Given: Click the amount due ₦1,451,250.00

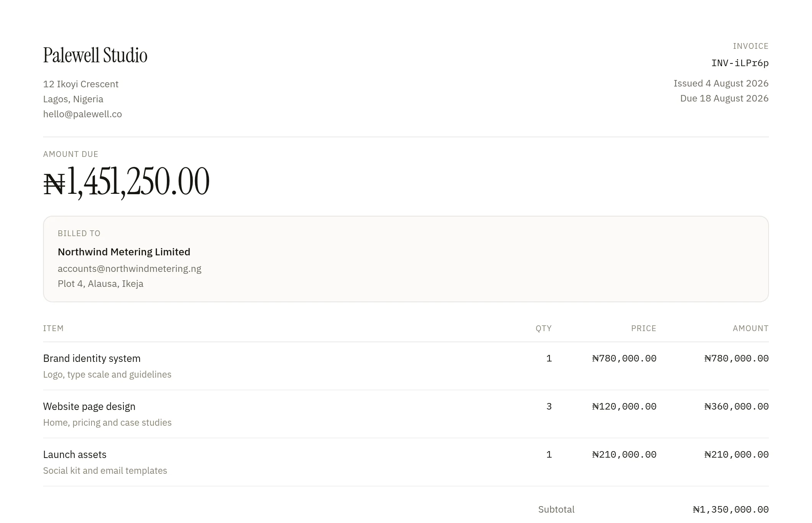Looking at the screenshot, I should 126,182.
